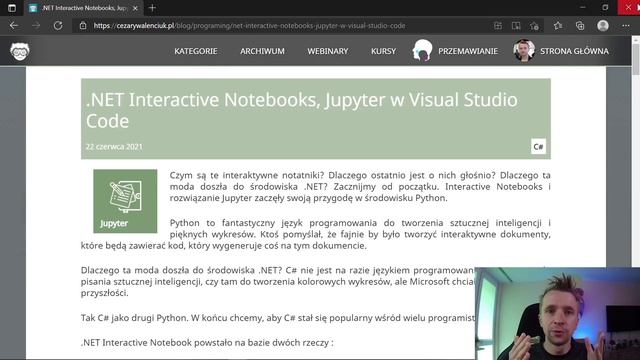Click the paragraph starting "Tak C# jako drugi Python"
Image resolution: width=640 pixels, height=360 pixels.
point(278,318)
